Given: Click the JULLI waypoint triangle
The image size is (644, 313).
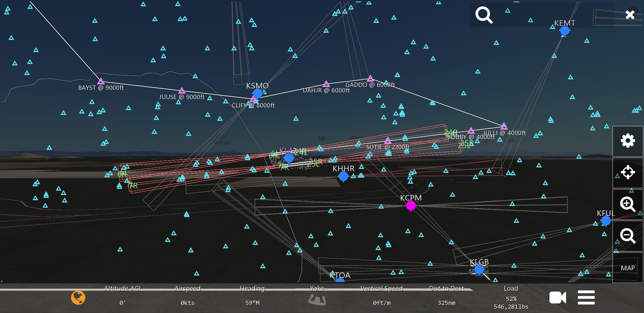Looking at the screenshot, I should click(504, 126).
